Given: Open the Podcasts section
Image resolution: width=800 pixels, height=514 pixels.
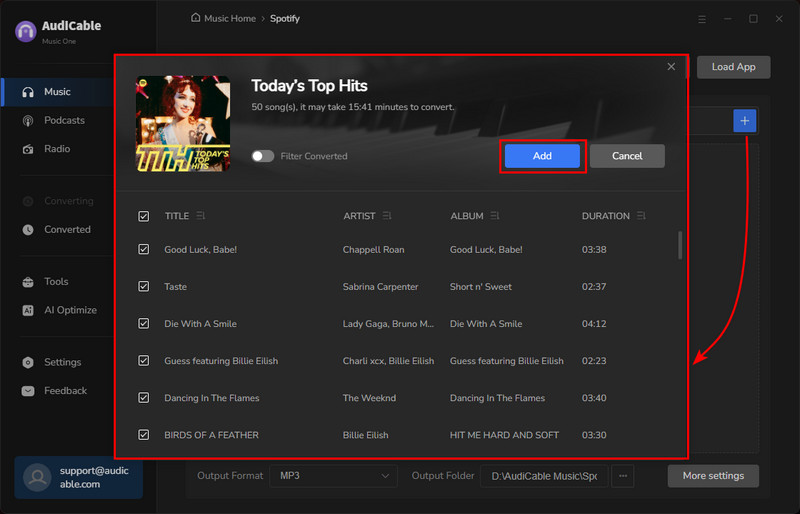Looking at the screenshot, I should pos(64,120).
